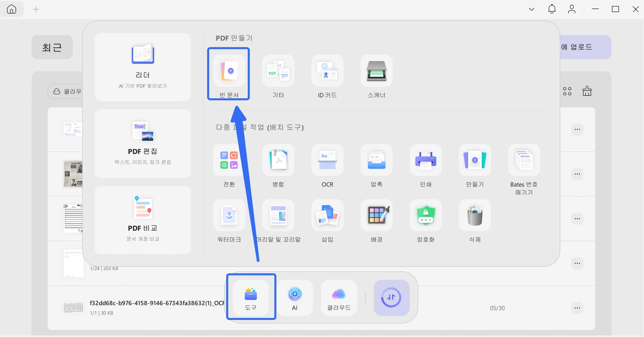Viewport: 644px width, 337px height.
Task: Open the 리더 reader card
Action: coord(143,67)
